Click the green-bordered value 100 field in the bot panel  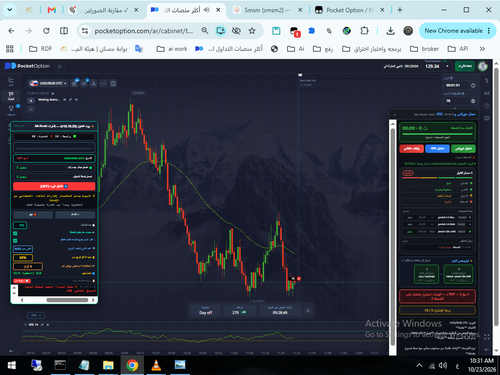20,225
